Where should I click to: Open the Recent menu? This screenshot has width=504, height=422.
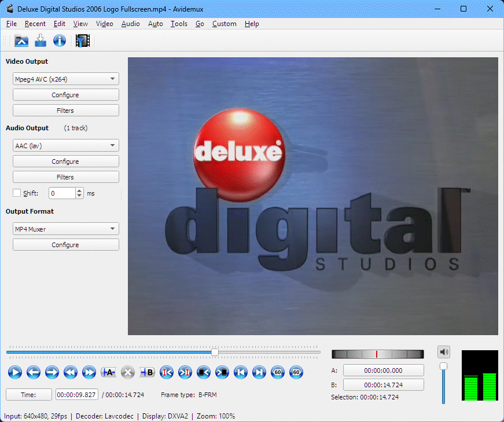[x=35, y=24]
